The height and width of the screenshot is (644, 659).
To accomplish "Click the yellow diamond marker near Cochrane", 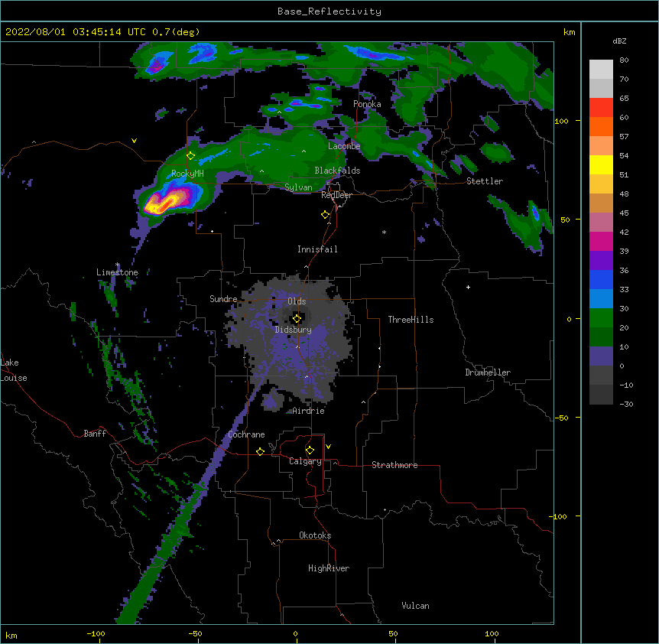I will click(260, 451).
